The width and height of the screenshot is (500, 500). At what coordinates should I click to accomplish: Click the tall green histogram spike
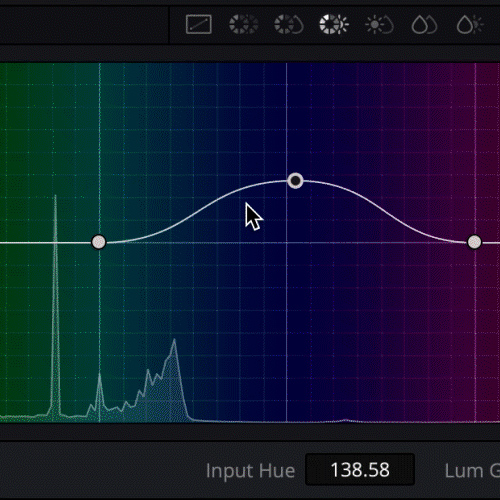pyautogui.click(x=55, y=300)
